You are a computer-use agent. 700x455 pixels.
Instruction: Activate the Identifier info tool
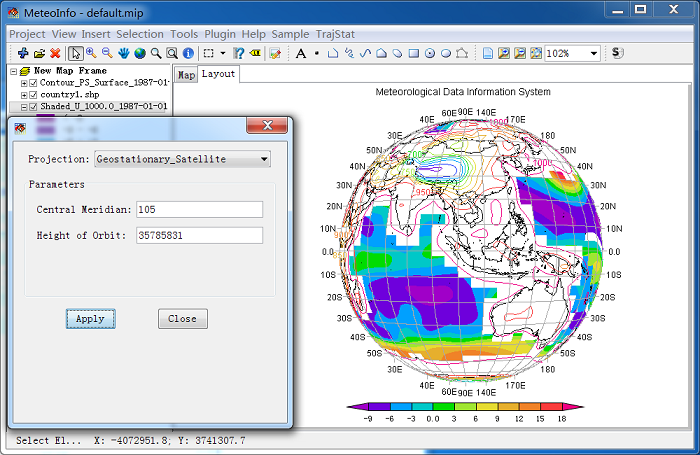coord(188,54)
